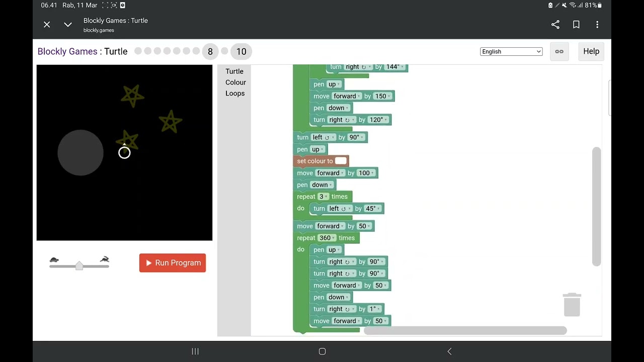Click the slow turtle icon by speed slider

point(54,260)
